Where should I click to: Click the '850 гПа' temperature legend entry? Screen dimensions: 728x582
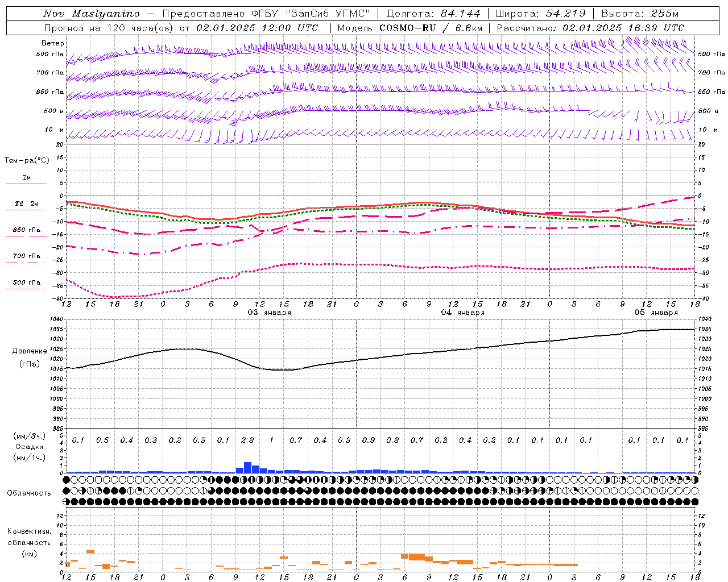pos(27,230)
